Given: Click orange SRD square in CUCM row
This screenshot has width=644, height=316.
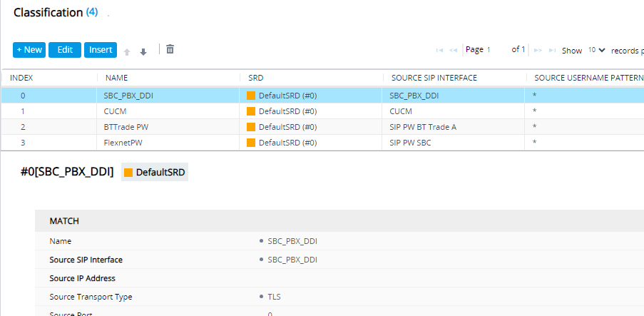Looking at the screenshot, I should click(251, 111).
